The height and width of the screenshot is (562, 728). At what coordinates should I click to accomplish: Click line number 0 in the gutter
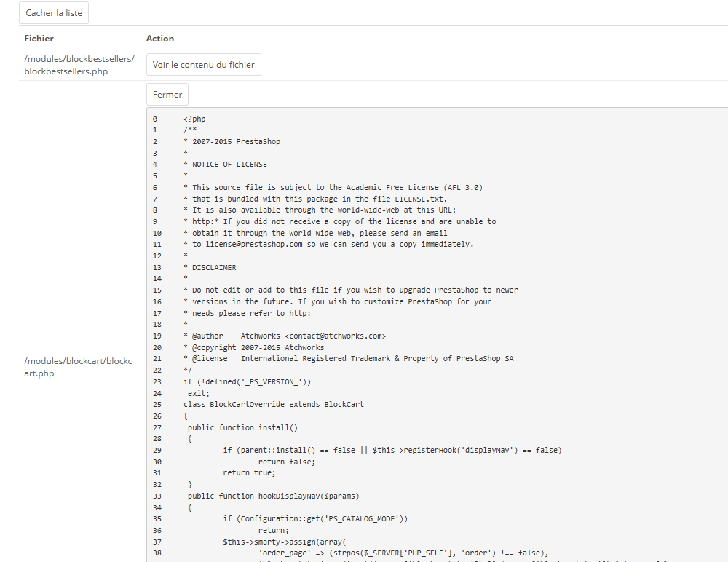coord(154,119)
